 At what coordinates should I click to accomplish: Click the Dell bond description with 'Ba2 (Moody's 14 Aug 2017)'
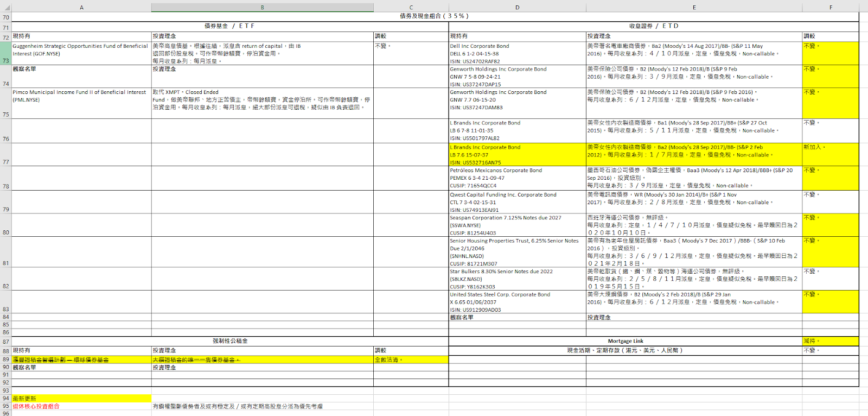click(694, 53)
